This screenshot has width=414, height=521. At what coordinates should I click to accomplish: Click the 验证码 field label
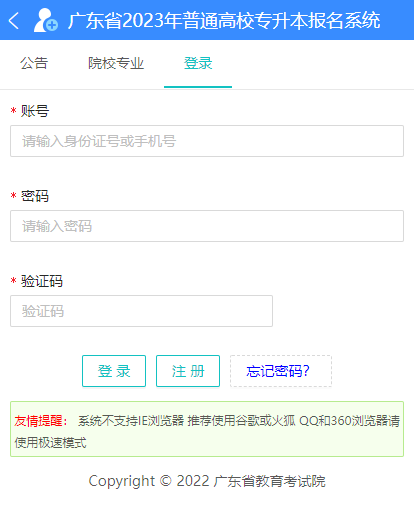click(42, 281)
